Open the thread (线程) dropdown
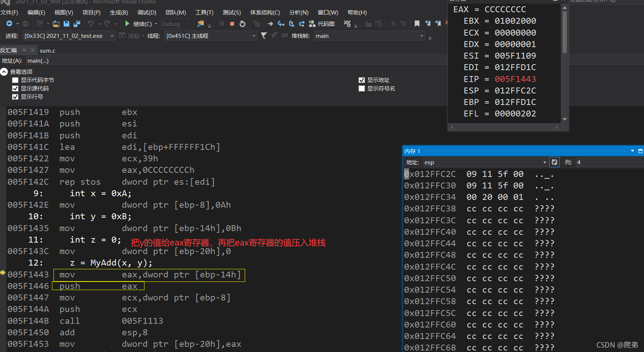This screenshot has height=352, width=644. click(x=254, y=36)
